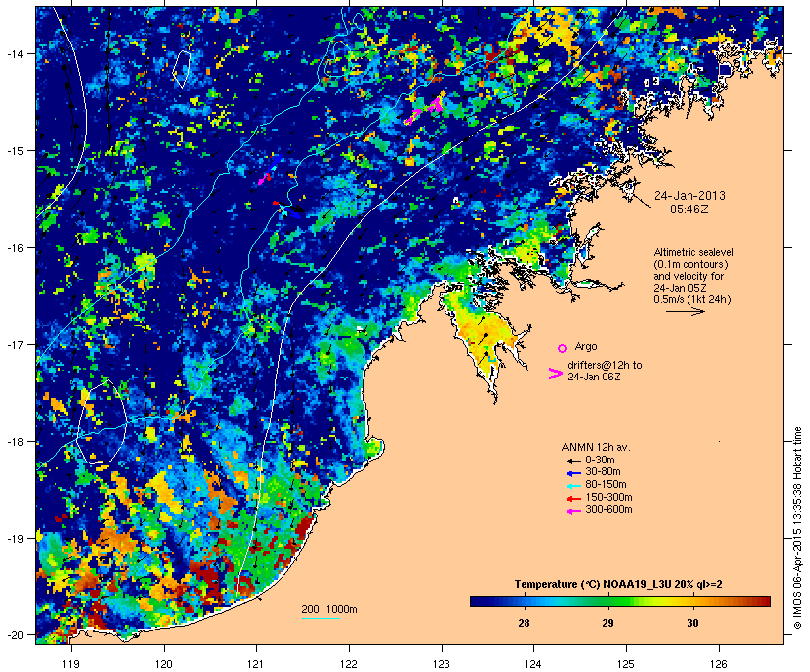Click the red 150-300m legend arrow

[573, 499]
